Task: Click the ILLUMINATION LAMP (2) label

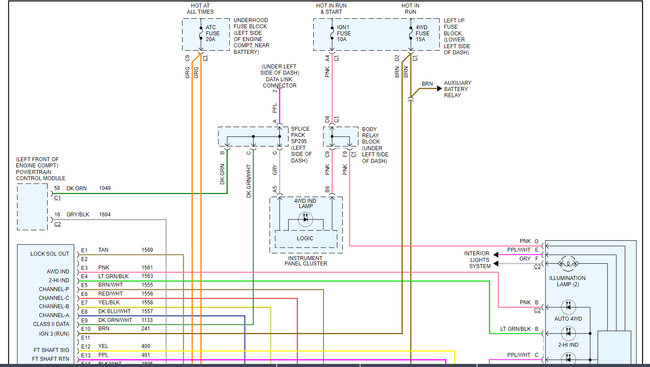Action: click(x=568, y=281)
